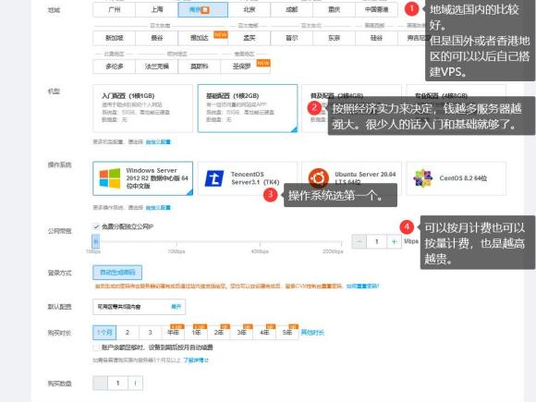This screenshot has height=402, width=536.
Task: Select the 上海 region
Action: click(157, 10)
